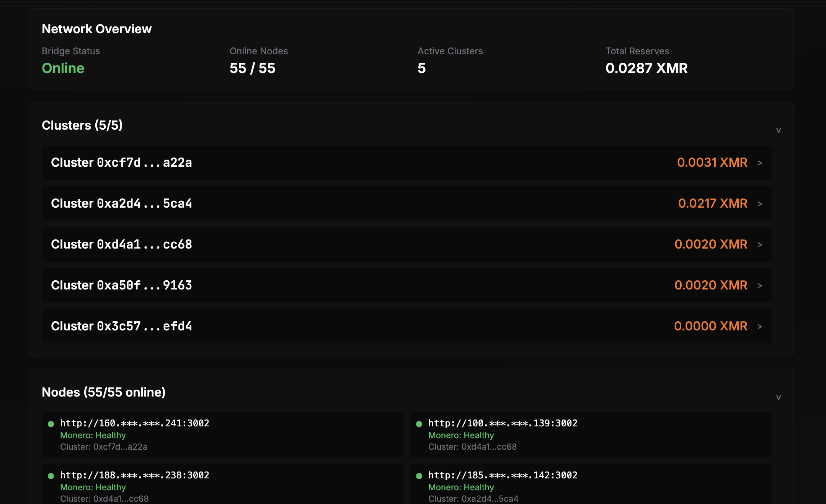Select the 0.0217 XMR reserve amount
Image resolution: width=826 pixels, height=504 pixels.
coord(712,203)
